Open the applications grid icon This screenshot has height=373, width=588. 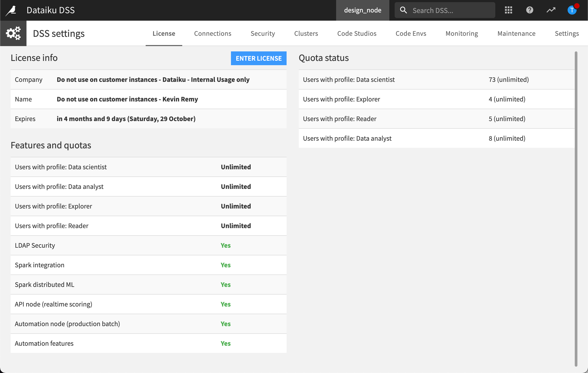509,10
